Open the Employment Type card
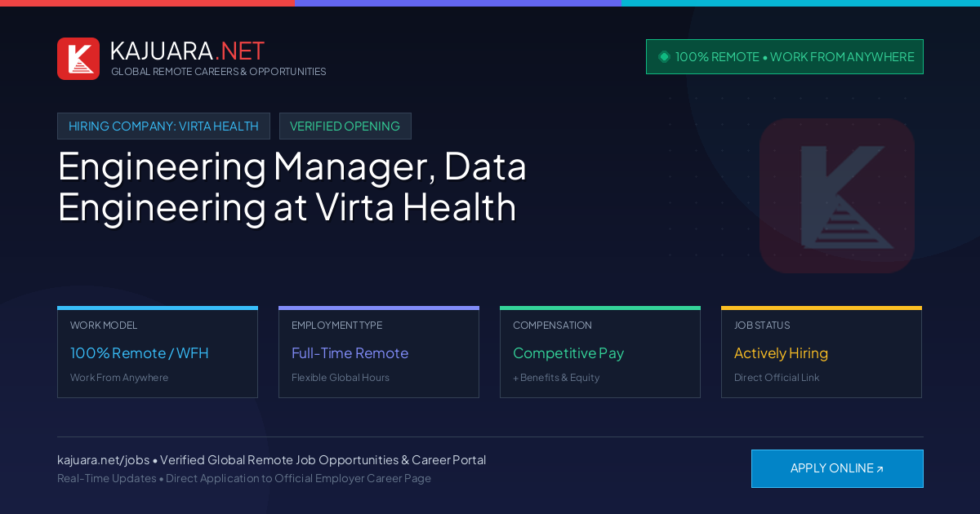The width and height of the screenshot is (980, 514). point(379,352)
